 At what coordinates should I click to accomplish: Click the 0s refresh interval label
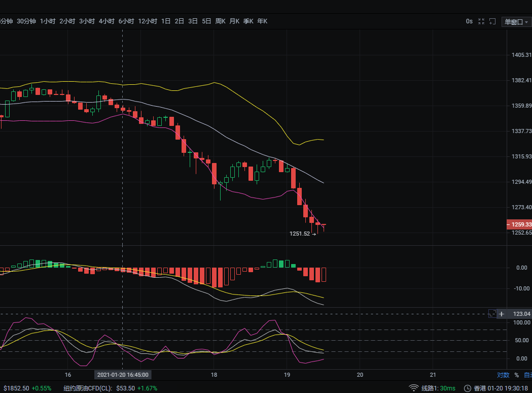click(469, 21)
